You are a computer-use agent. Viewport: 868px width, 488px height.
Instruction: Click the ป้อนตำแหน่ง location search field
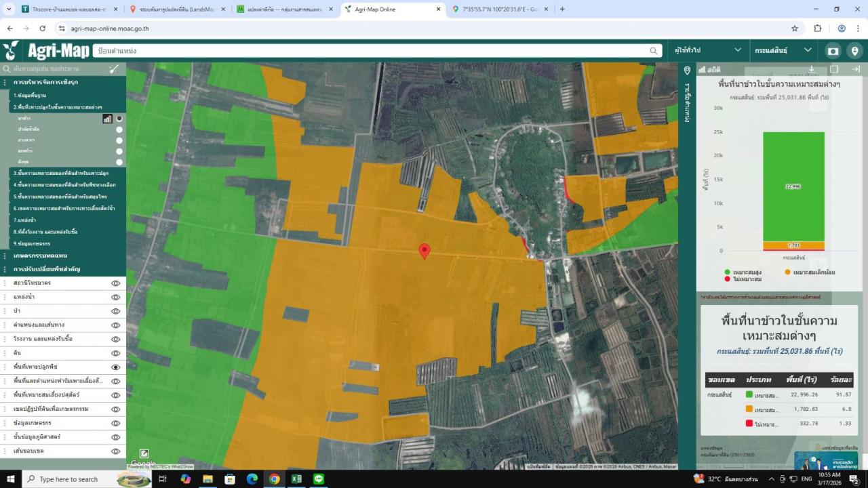pyautogui.click(x=373, y=51)
